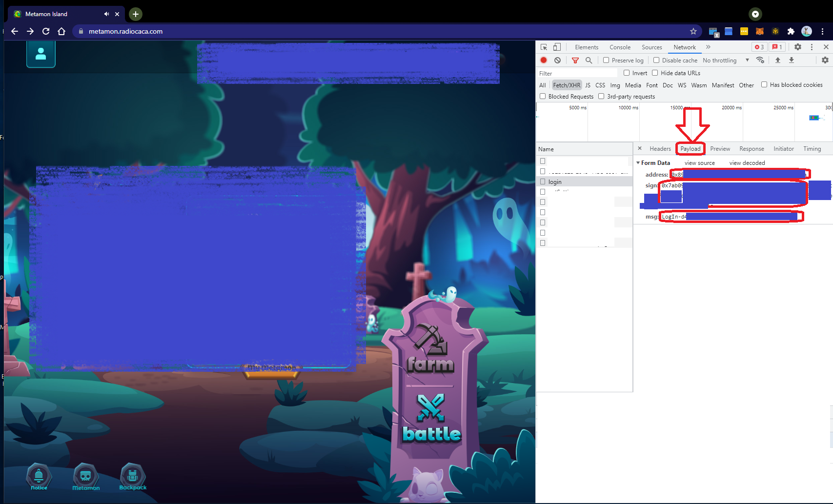Switch to the Elements panel tab
The width and height of the screenshot is (833, 504).
pyautogui.click(x=587, y=47)
